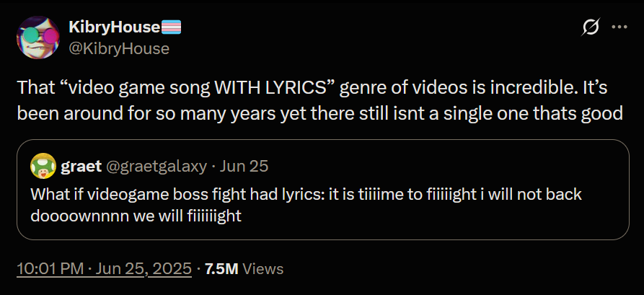
Task: Open the three-dot more options menu
Action: [619, 27]
